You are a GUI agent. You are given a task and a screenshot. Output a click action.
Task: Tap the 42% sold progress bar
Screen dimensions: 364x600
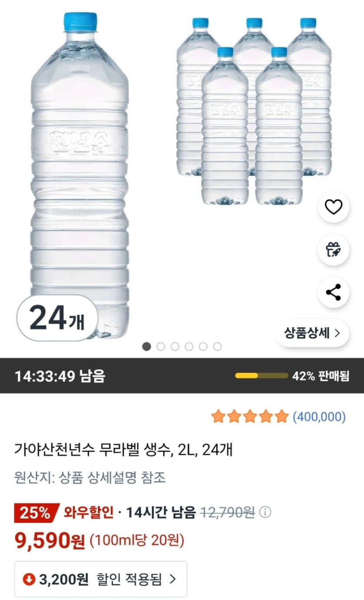point(262,376)
